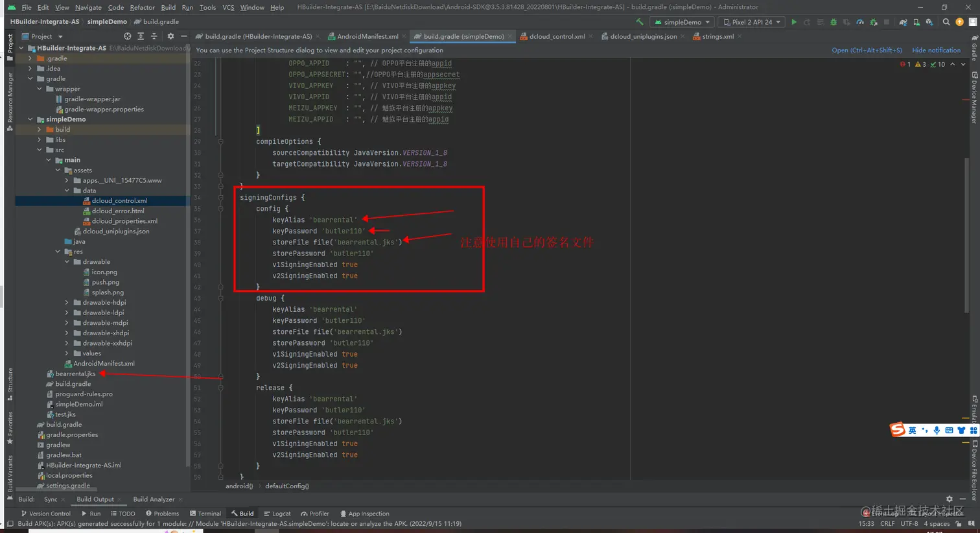Screen dimensions: 980x533
Task: Select the Sync tab in Build panel
Action: tap(51, 499)
